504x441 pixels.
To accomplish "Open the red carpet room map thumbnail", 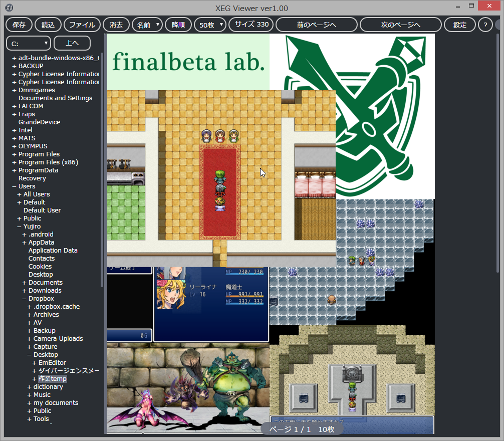I will [x=221, y=178].
